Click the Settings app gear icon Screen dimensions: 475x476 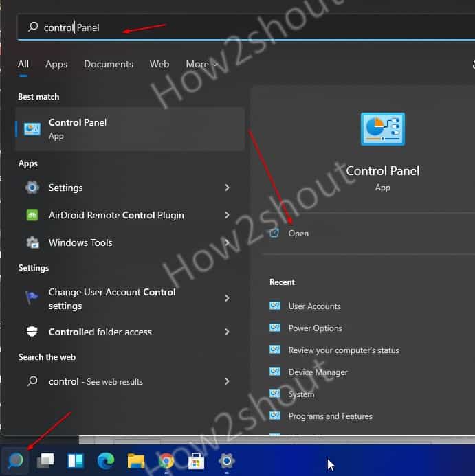(x=32, y=188)
